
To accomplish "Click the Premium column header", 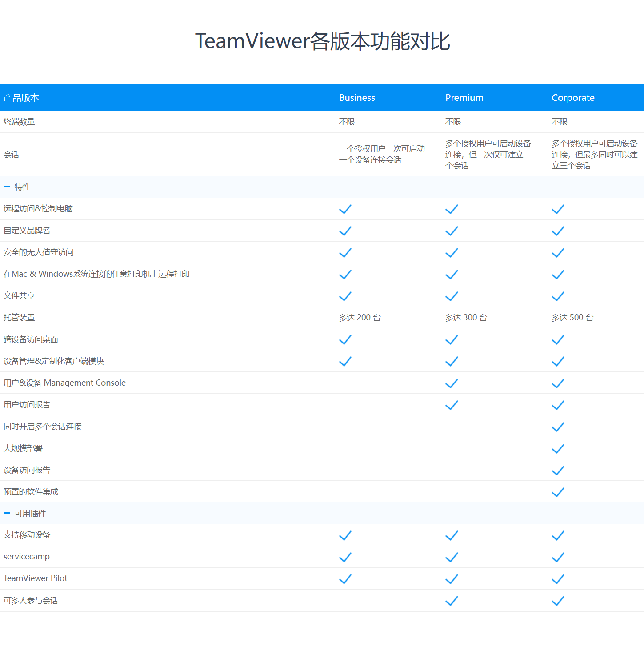I will click(464, 98).
